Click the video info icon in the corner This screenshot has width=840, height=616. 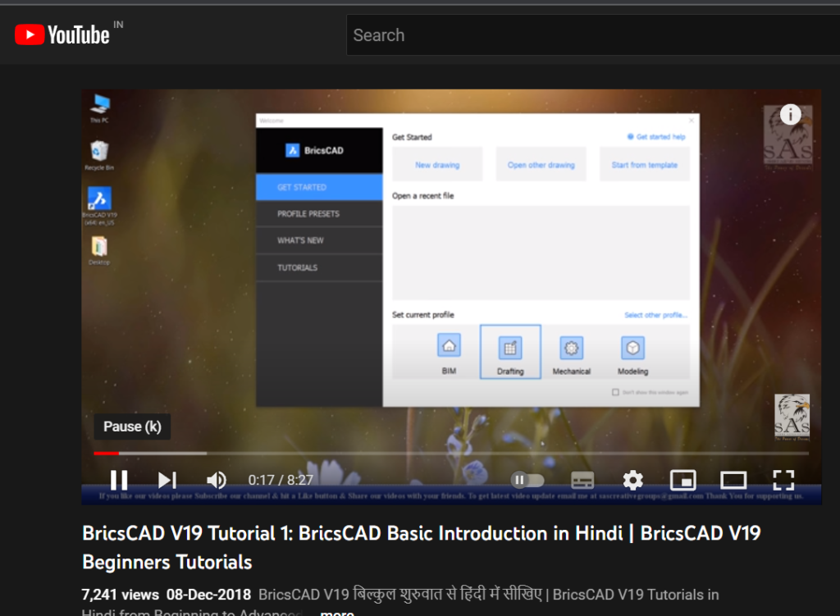tap(790, 115)
